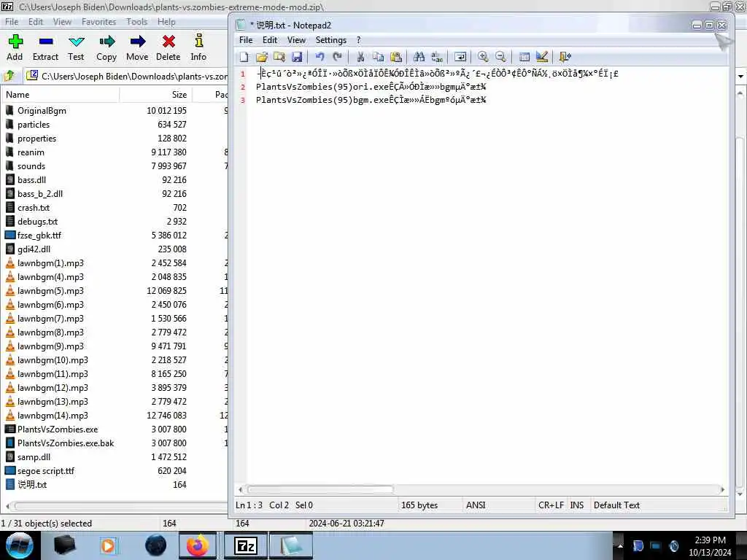The height and width of the screenshot is (560, 747).
Task: Open the Edit menu in Notepad2
Action: [x=270, y=40]
